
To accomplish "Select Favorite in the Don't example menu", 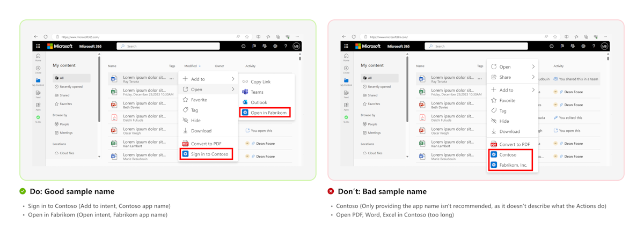I will tap(503, 100).
